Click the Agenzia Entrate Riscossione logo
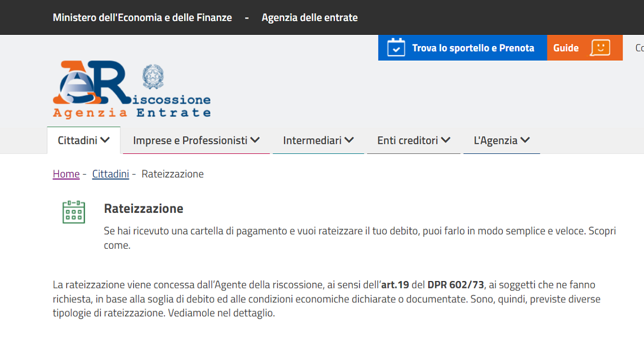The width and height of the screenshot is (644, 340). (x=131, y=89)
